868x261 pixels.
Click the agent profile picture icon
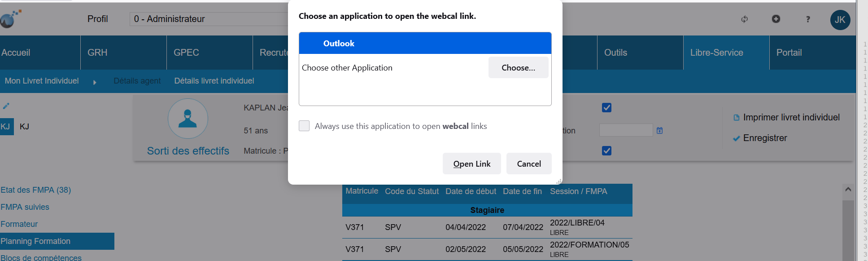(188, 119)
